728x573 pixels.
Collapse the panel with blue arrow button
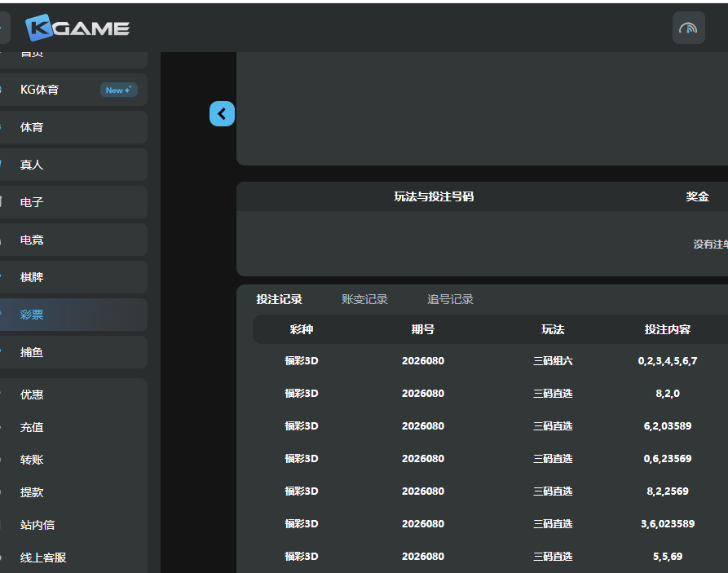222,113
